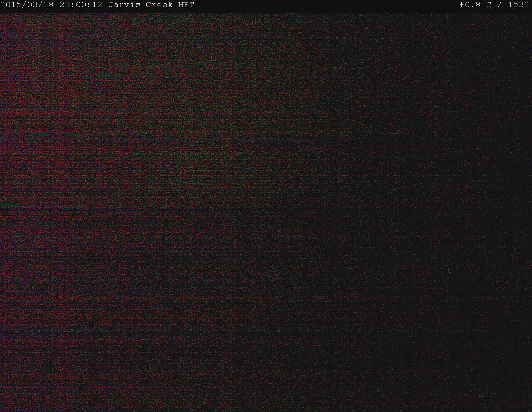Image resolution: width=532 pixels, height=412 pixels.
Task: Click the center of the webcam image
Action: pyautogui.click(x=266, y=212)
